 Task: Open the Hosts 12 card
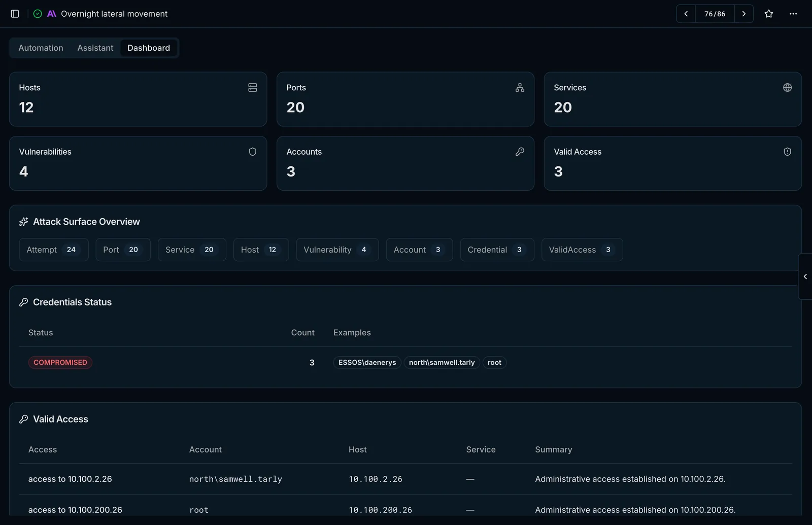click(x=138, y=99)
